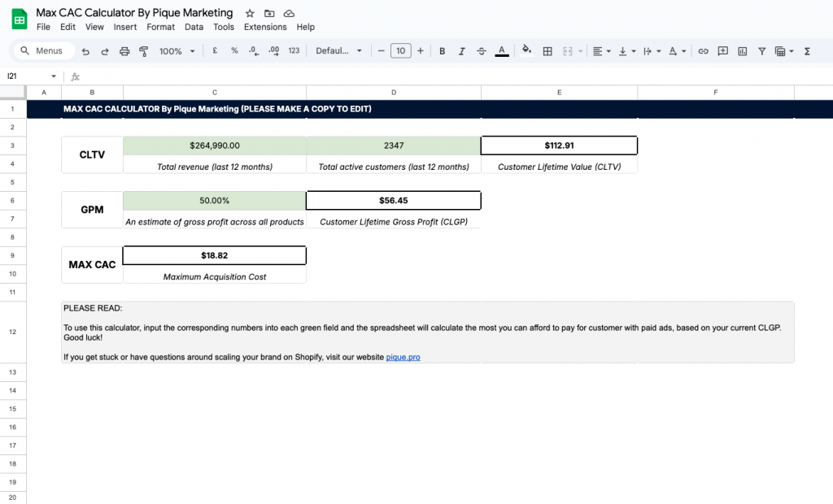Open the fill color picker
The height and width of the screenshot is (504, 833).
526,50
